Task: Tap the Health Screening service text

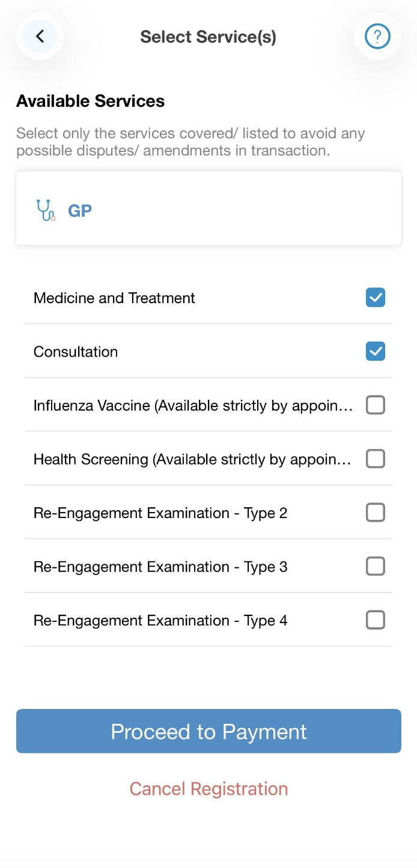Action: point(192,460)
